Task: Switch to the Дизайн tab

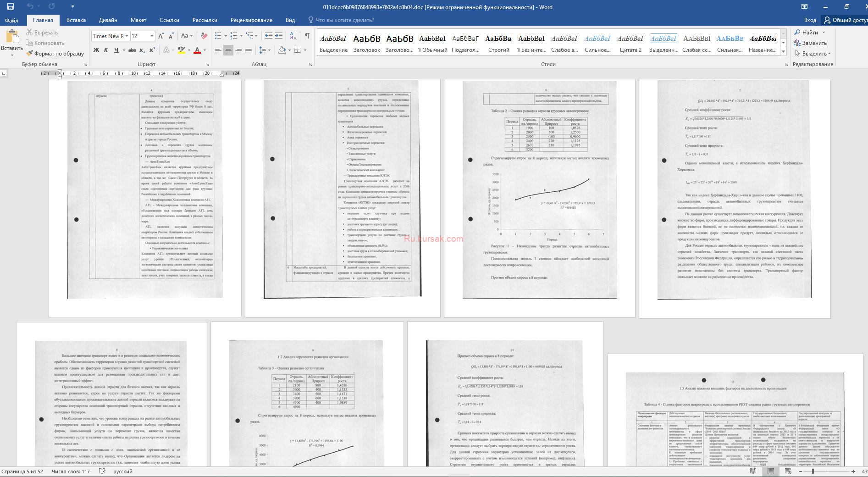Action: (108, 20)
